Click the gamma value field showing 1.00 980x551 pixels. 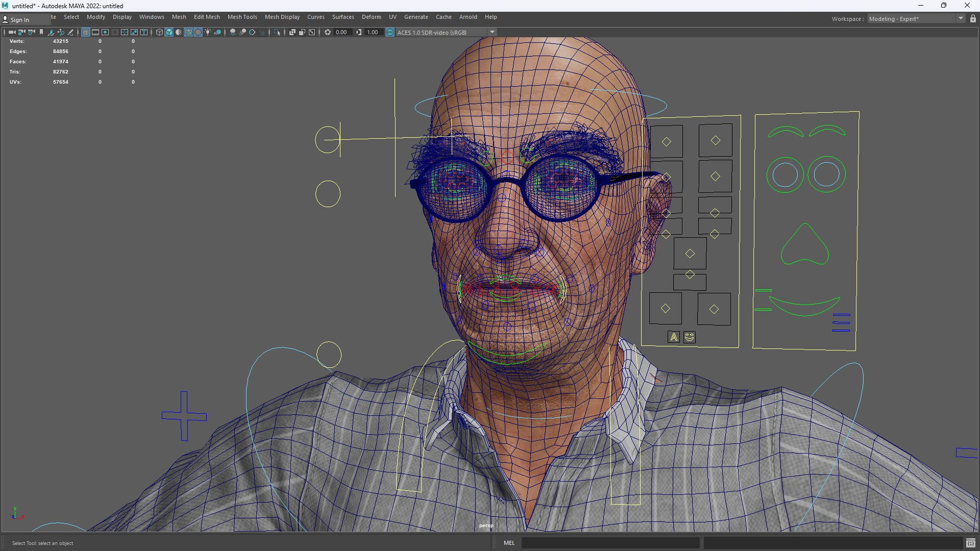[x=373, y=32]
